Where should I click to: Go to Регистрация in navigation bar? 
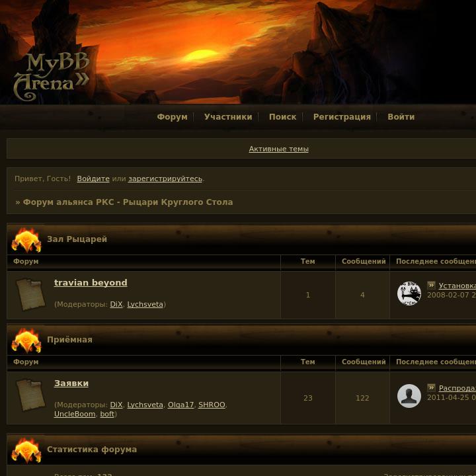tap(342, 117)
